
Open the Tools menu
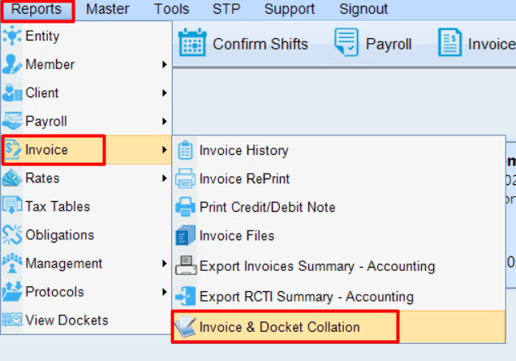coord(171,9)
